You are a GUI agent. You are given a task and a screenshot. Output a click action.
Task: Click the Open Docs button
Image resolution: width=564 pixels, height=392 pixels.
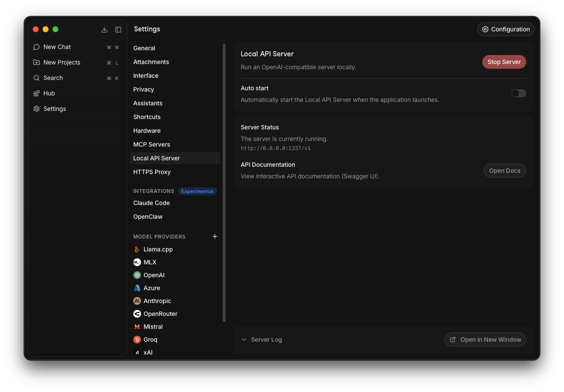tap(505, 171)
